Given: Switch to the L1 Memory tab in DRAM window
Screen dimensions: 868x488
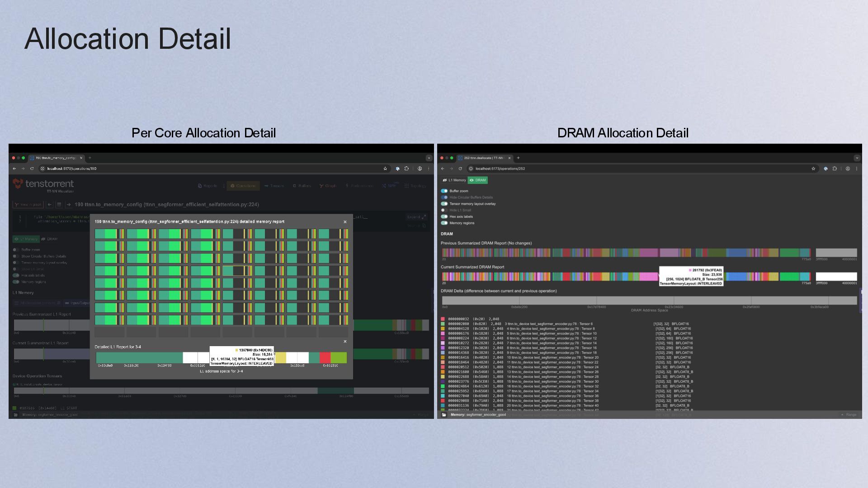Looking at the screenshot, I should tap(454, 180).
